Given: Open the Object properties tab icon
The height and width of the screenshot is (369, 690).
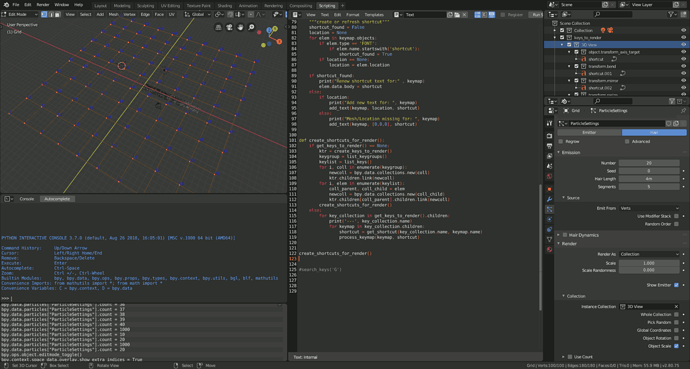Looking at the screenshot, I should pos(549,189).
